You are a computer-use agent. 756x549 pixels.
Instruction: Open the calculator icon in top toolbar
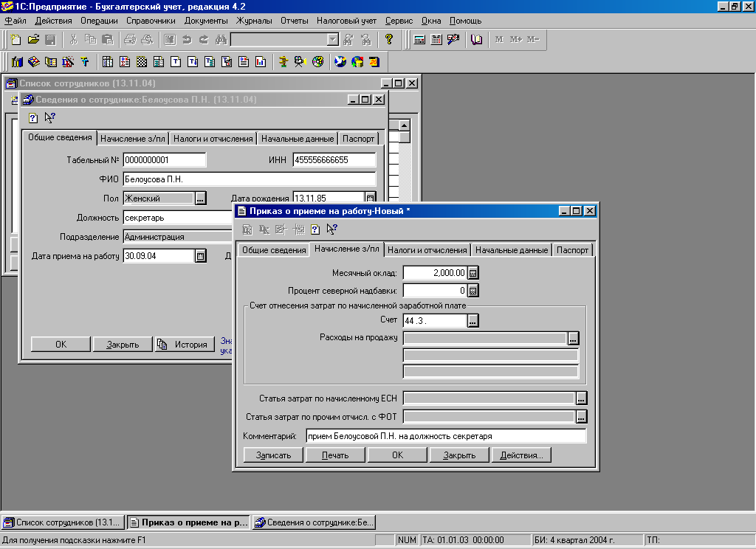pos(419,40)
